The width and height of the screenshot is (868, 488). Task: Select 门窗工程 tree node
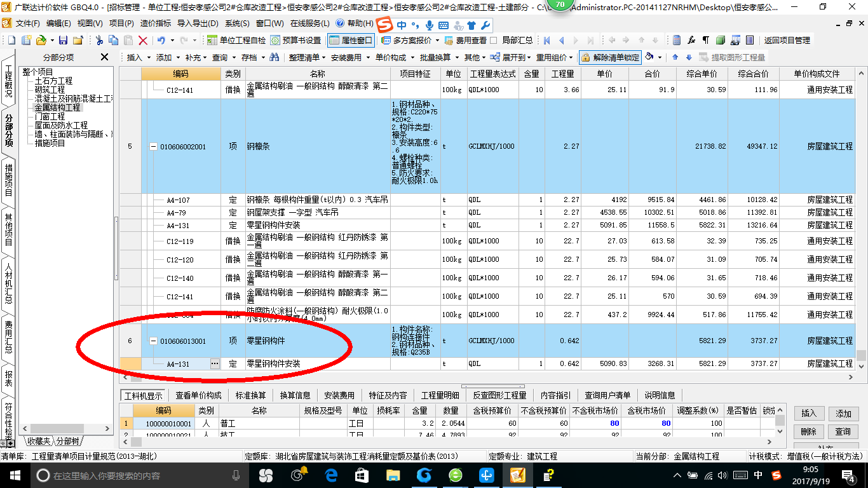point(50,116)
